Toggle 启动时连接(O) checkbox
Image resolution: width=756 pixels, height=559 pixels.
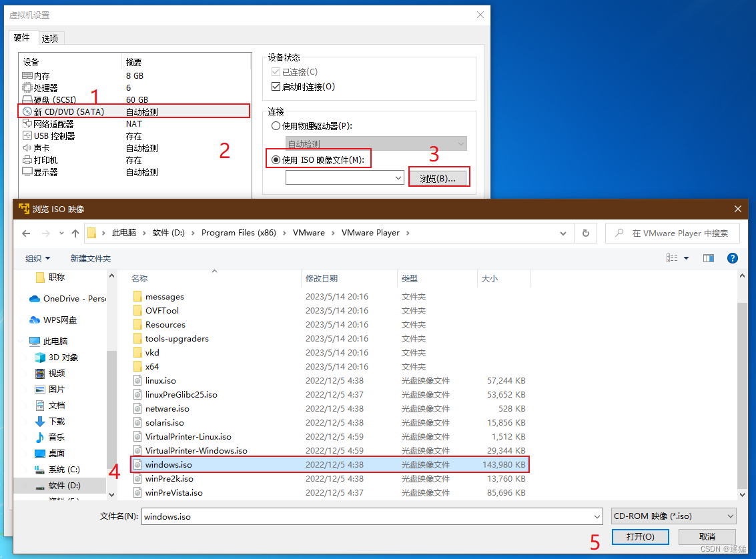click(276, 87)
